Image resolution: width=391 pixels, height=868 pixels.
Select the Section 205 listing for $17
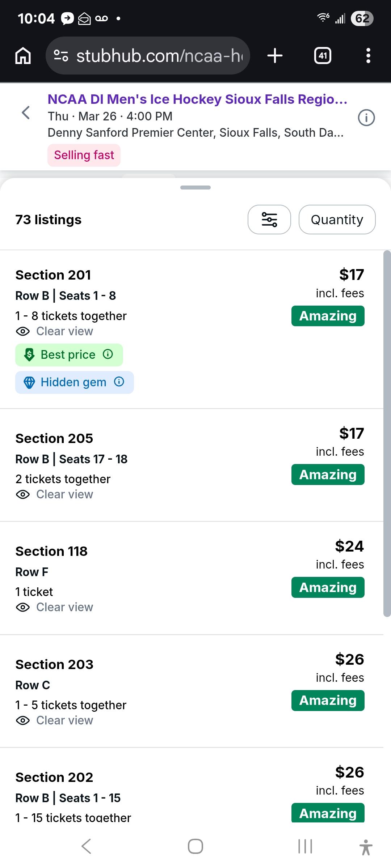point(181,465)
